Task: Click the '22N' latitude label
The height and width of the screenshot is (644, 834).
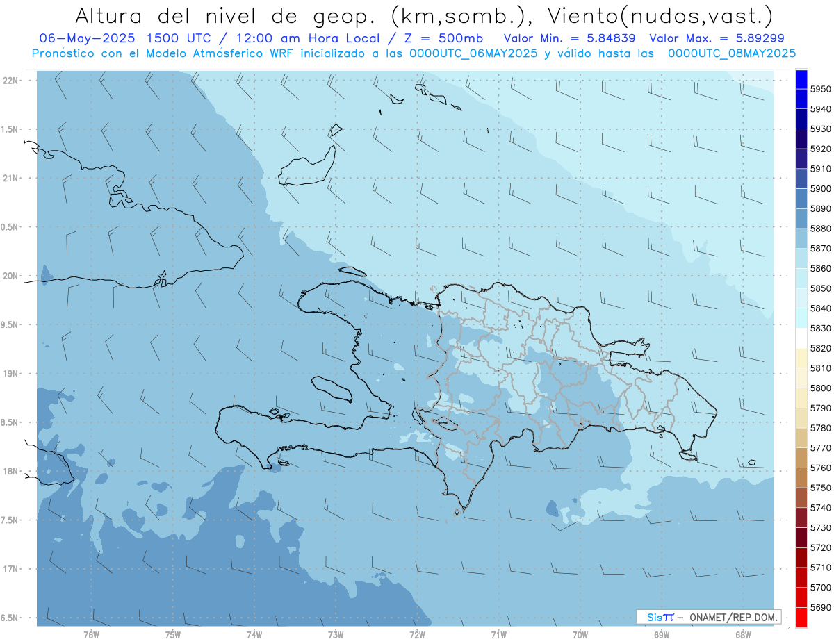Action: [10, 81]
